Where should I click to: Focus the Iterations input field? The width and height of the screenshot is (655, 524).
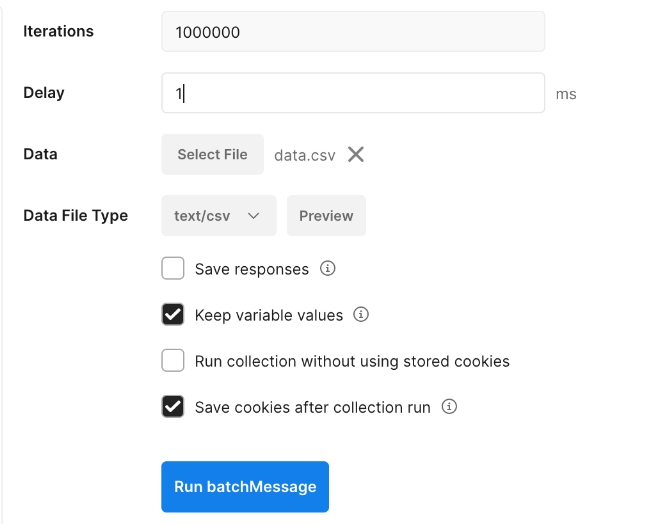click(x=353, y=32)
